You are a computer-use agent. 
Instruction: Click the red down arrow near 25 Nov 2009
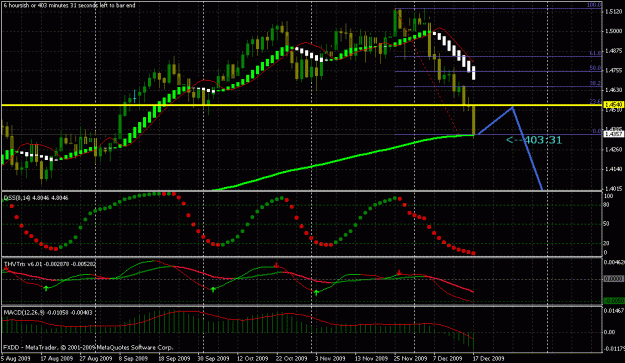click(x=399, y=273)
